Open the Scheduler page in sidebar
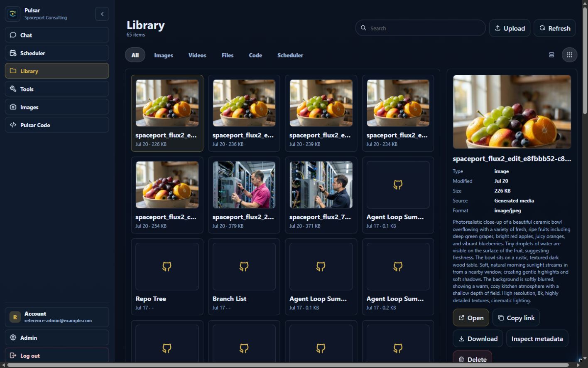 click(57, 53)
